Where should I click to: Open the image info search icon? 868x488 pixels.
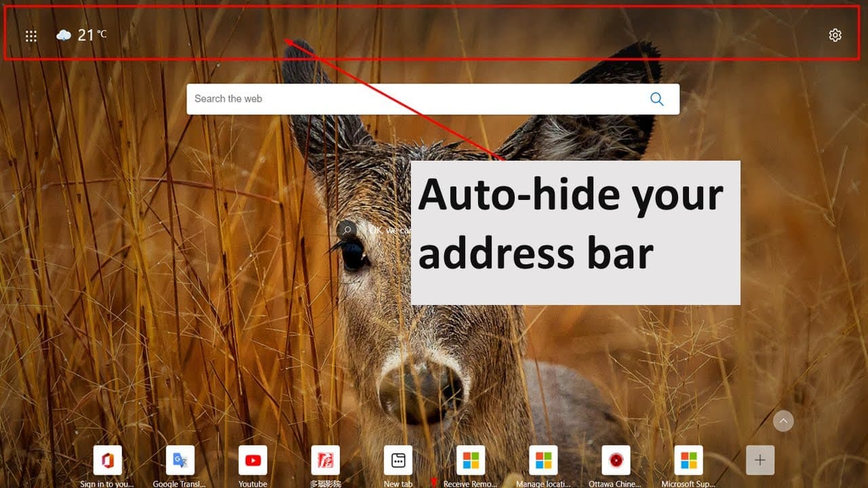tap(347, 230)
